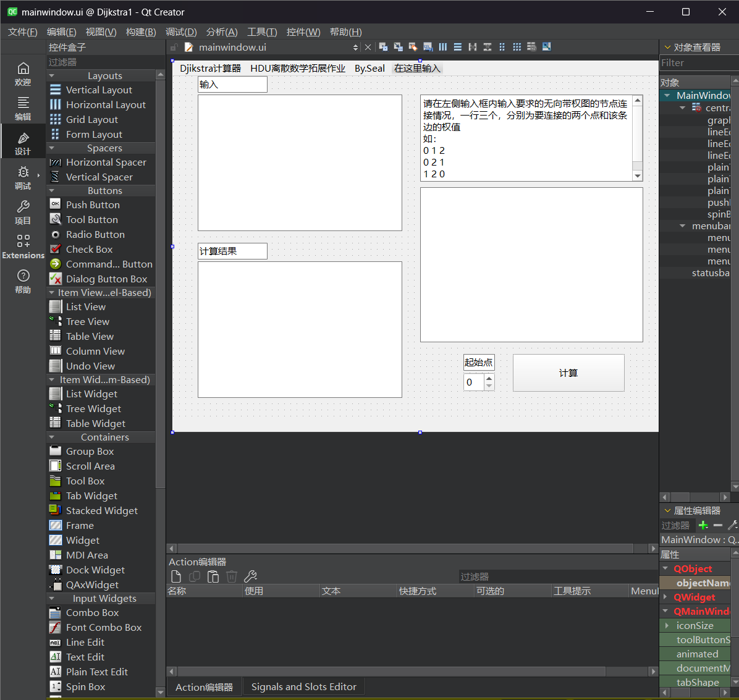Add a dynamic property with the green plus
739x700 pixels.
click(703, 525)
